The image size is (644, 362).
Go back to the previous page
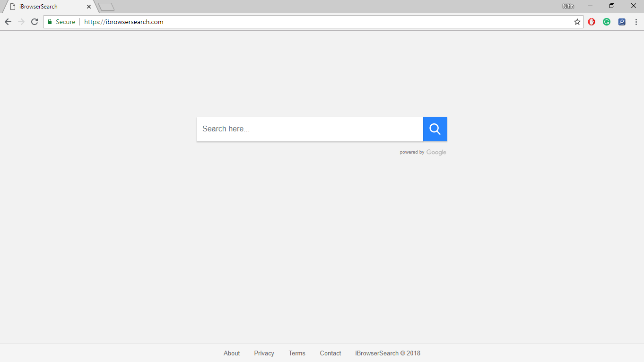[x=8, y=22]
